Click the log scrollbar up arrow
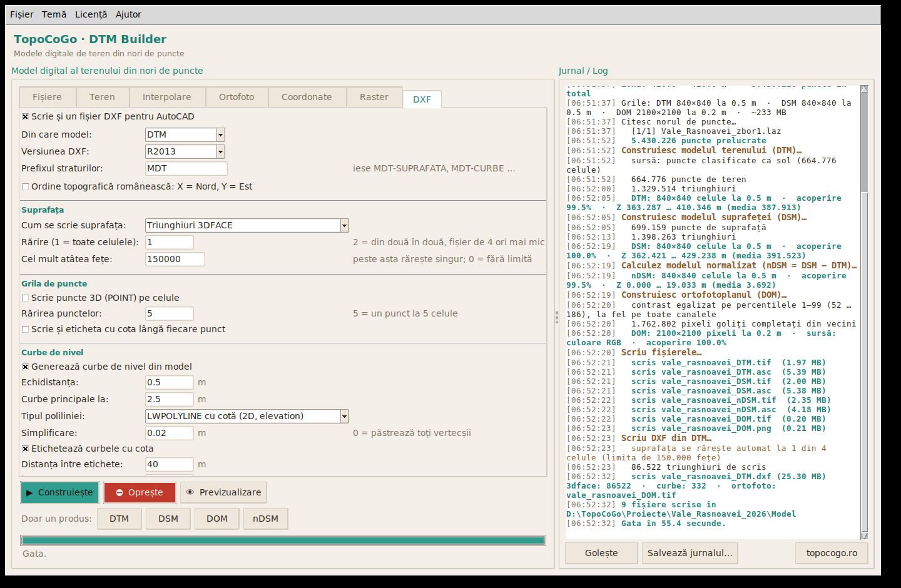 [864, 89]
